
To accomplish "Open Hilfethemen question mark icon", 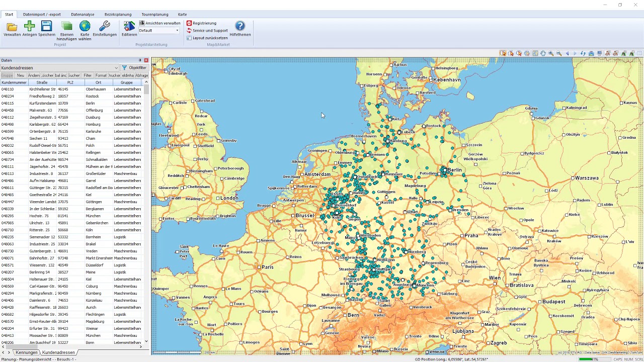I will click(x=240, y=29).
